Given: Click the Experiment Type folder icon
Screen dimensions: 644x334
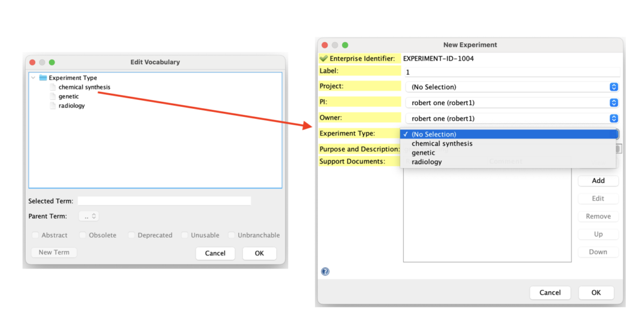Looking at the screenshot, I should click(43, 78).
